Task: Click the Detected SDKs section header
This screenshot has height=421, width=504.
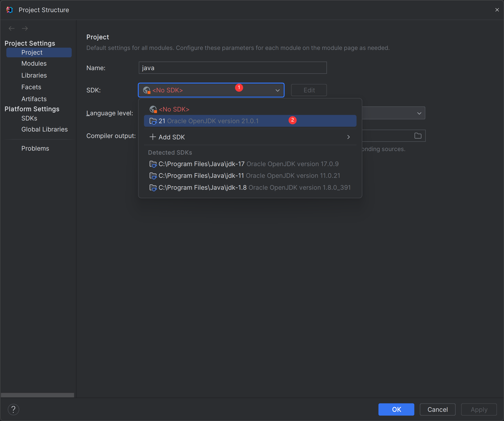Action: tap(170, 153)
